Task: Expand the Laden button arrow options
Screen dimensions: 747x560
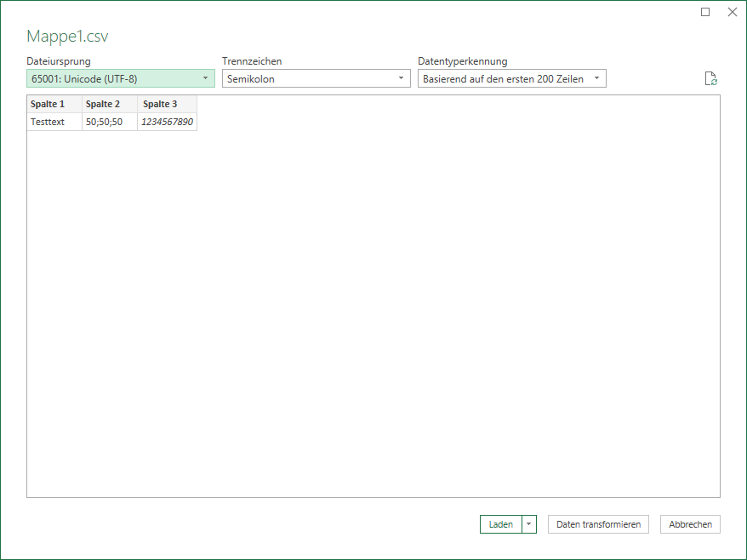Action: 529,524
